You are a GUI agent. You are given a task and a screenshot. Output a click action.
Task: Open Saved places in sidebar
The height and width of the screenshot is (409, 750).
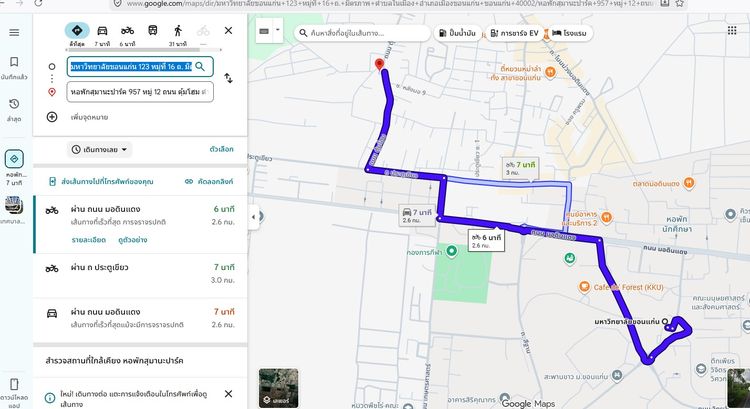click(x=14, y=67)
